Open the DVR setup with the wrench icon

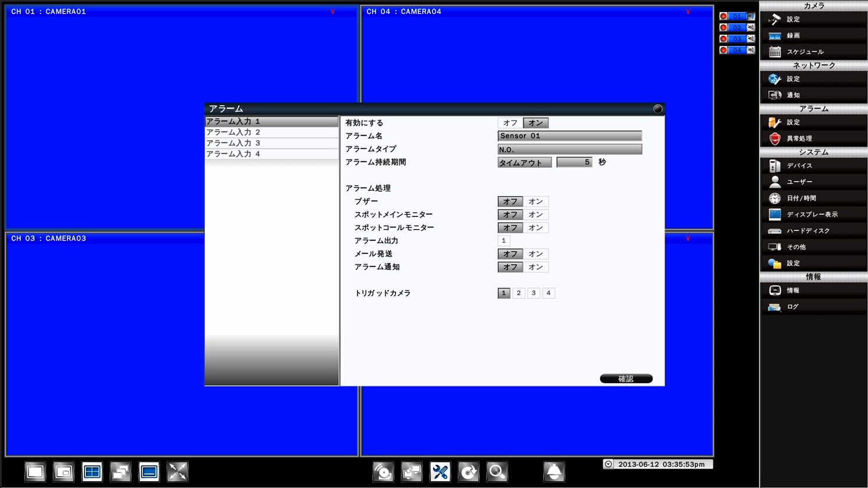pyautogui.click(x=441, y=472)
